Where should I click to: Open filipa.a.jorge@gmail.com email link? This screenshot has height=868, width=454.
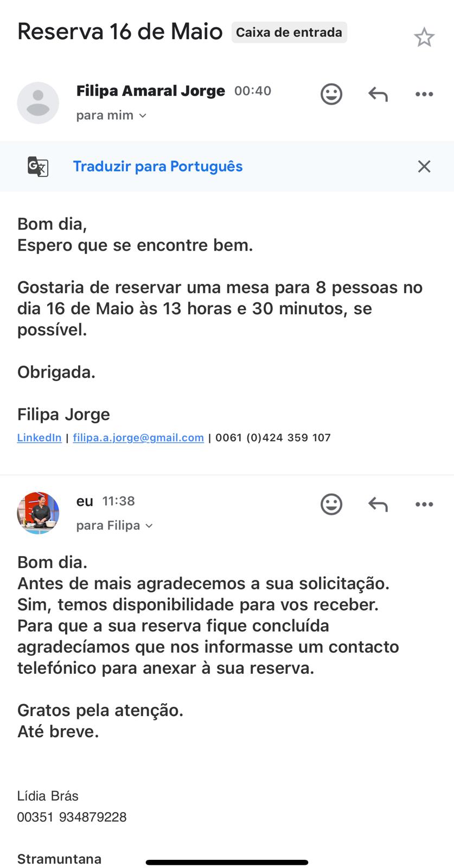(x=138, y=437)
